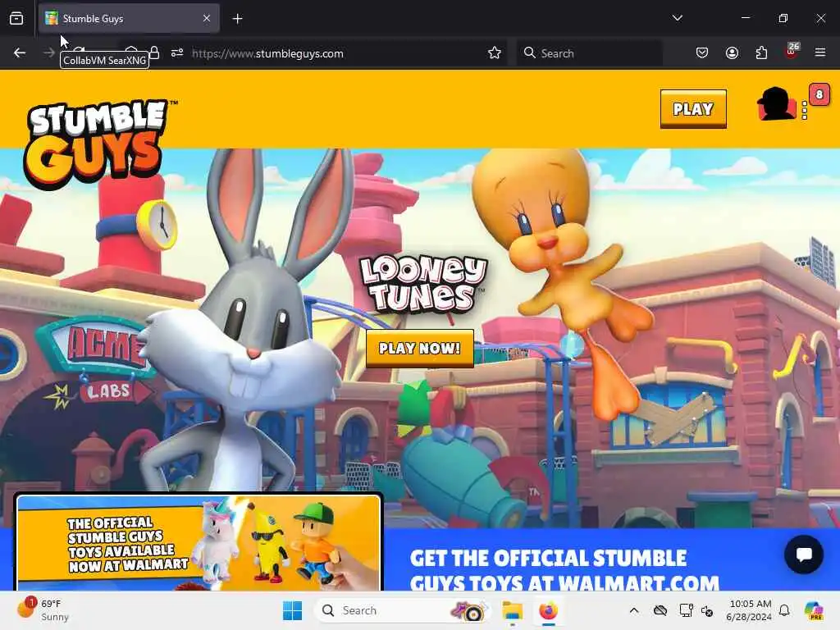
Task: Open the Pocket save icon
Action: pos(702,52)
